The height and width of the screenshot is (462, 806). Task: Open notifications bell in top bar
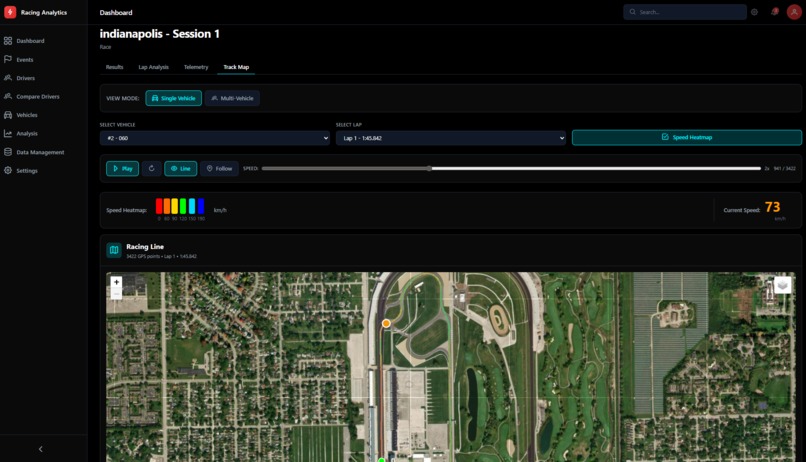(774, 12)
